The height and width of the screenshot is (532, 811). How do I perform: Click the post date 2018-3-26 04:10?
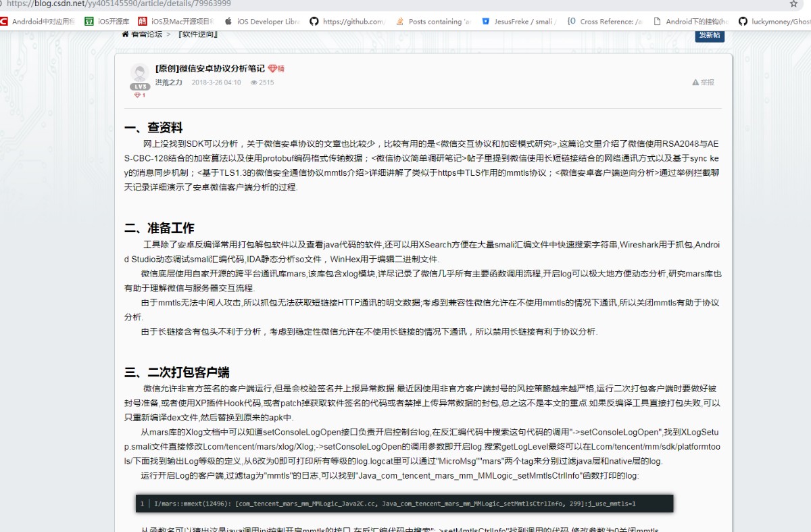pos(216,82)
